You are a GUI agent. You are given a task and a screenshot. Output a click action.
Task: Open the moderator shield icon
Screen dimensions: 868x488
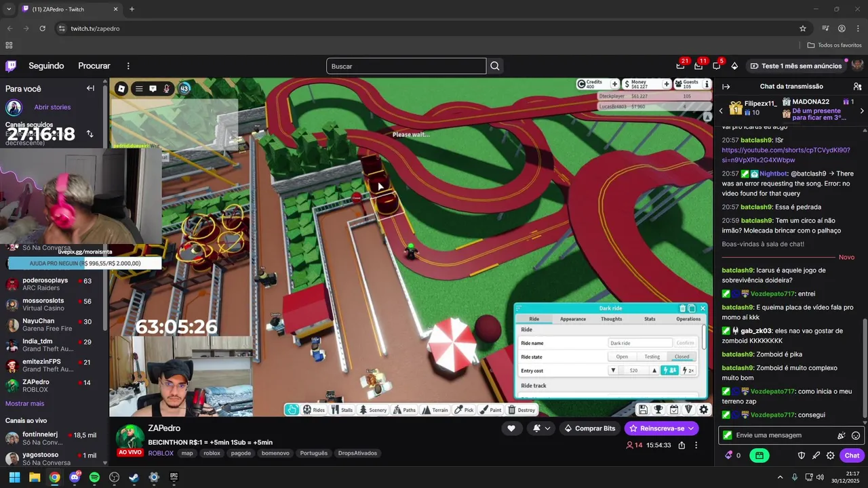click(x=801, y=455)
